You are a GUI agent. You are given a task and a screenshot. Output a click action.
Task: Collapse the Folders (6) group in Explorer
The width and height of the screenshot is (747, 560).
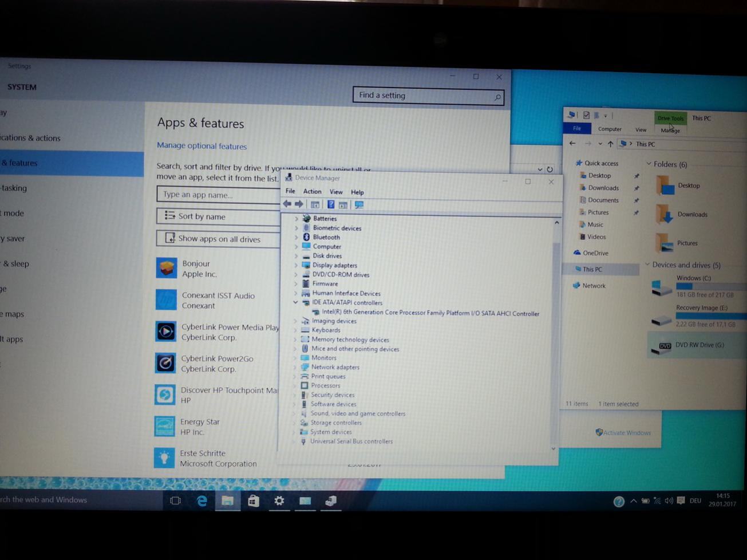[649, 164]
